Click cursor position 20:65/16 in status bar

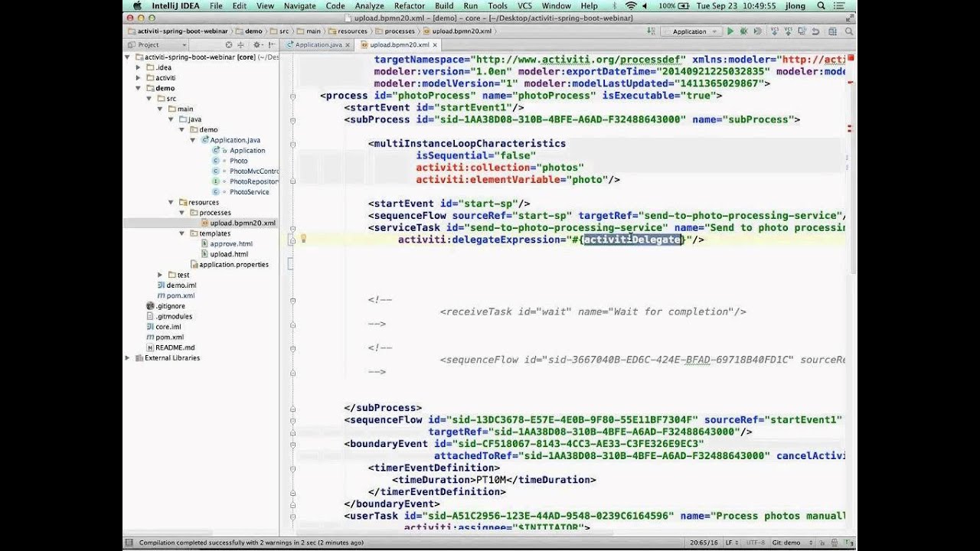[702, 543]
